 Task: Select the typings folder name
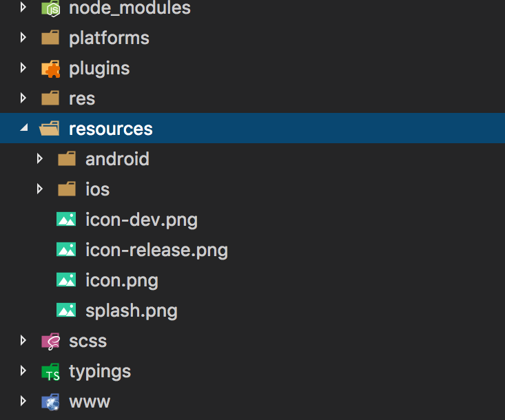(100, 372)
